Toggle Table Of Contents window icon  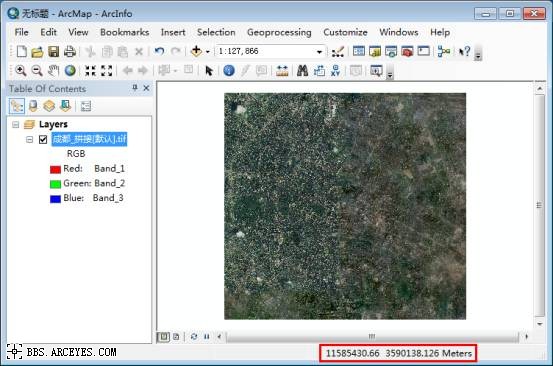tap(359, 51)
